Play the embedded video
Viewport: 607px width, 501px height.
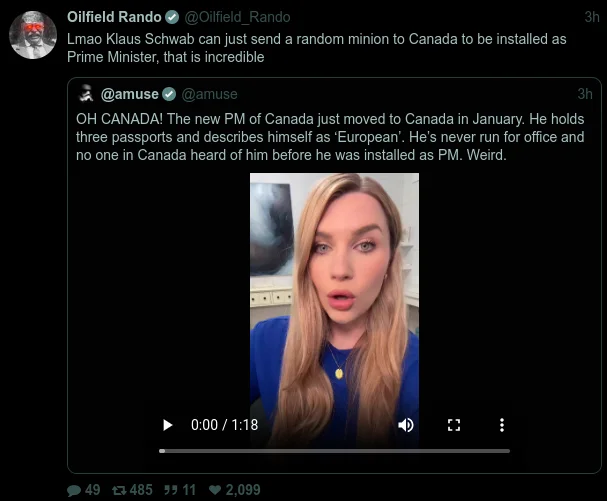point(168,425)
